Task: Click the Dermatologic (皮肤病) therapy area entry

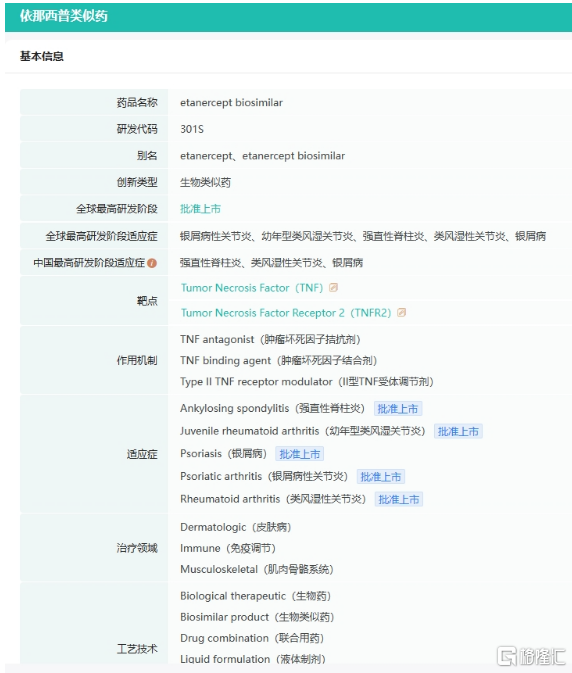Action: pos(236,527)
